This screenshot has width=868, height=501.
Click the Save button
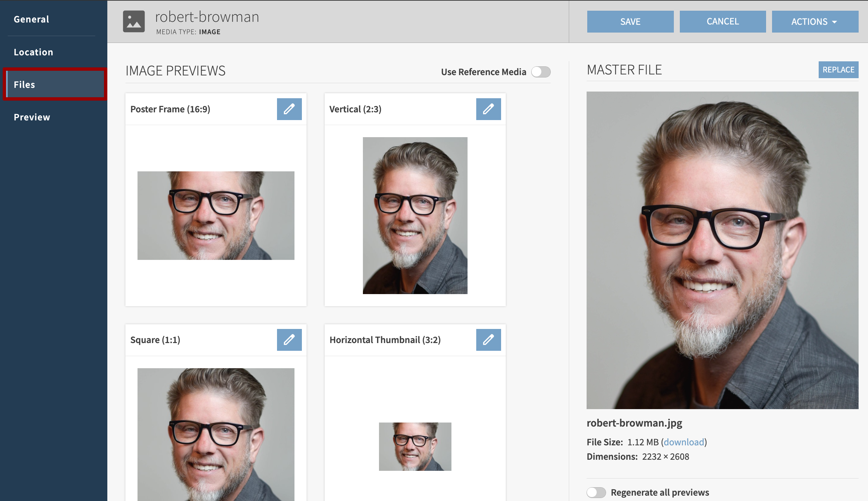click(630, 22)
